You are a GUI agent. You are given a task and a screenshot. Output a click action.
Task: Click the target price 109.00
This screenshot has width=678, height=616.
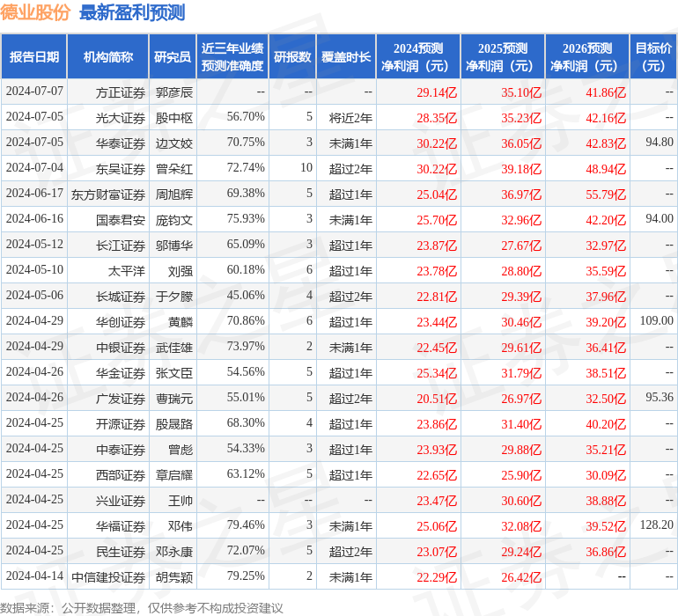(656, 320)
